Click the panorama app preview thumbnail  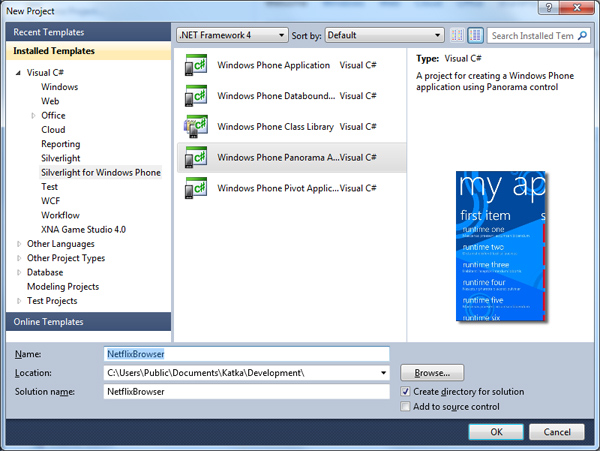point(501,246)
